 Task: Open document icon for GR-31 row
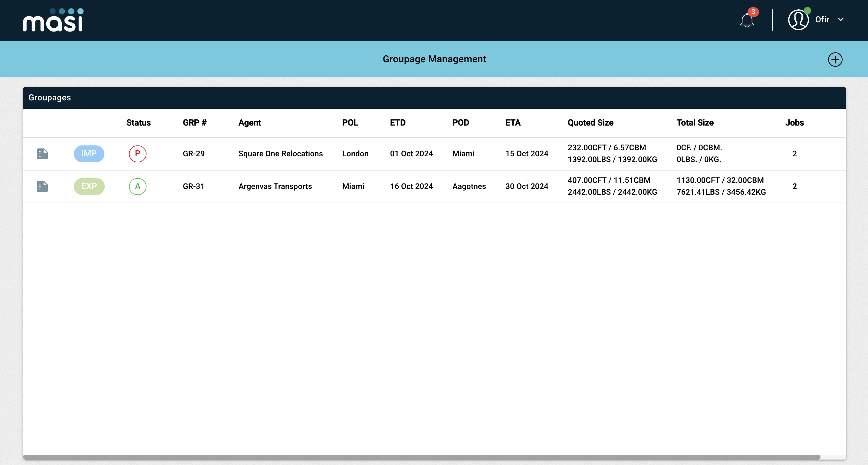click(x=42, y=187)
